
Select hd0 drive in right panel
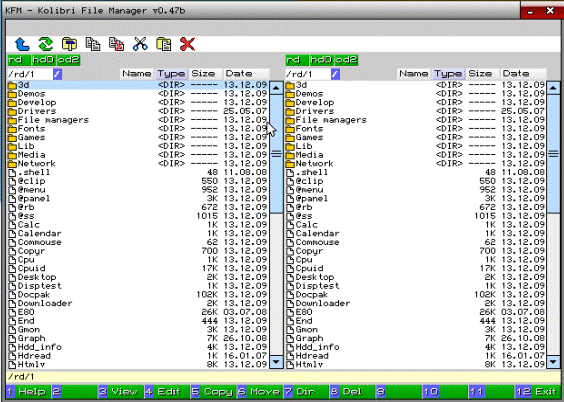point(322,60)
